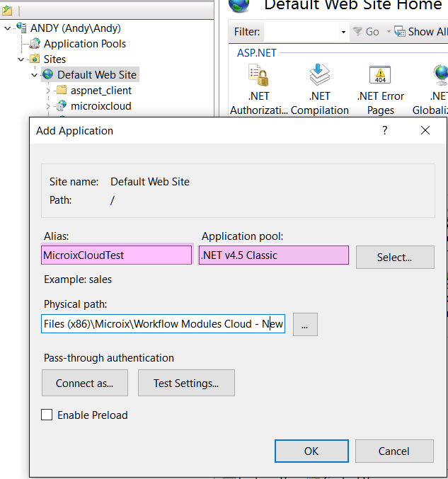Open the .NET Compilation feature icon
This screenshot has width=448, height=479.
320,76
